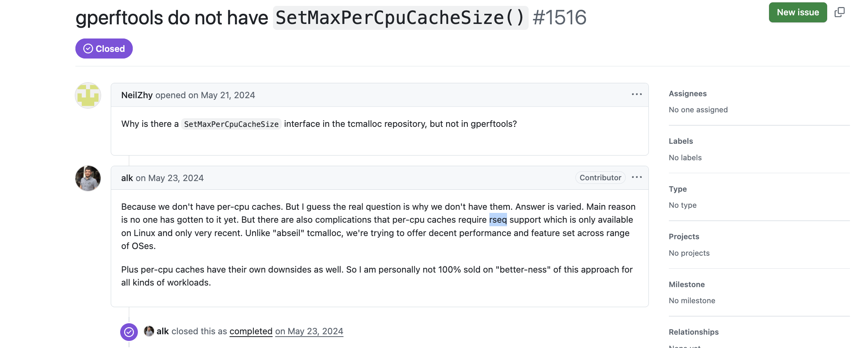Image resolution: width=868 pixels, height=348 pixels.
Task: Click the highlighted rseq word
Action: (x=498, y=220)
